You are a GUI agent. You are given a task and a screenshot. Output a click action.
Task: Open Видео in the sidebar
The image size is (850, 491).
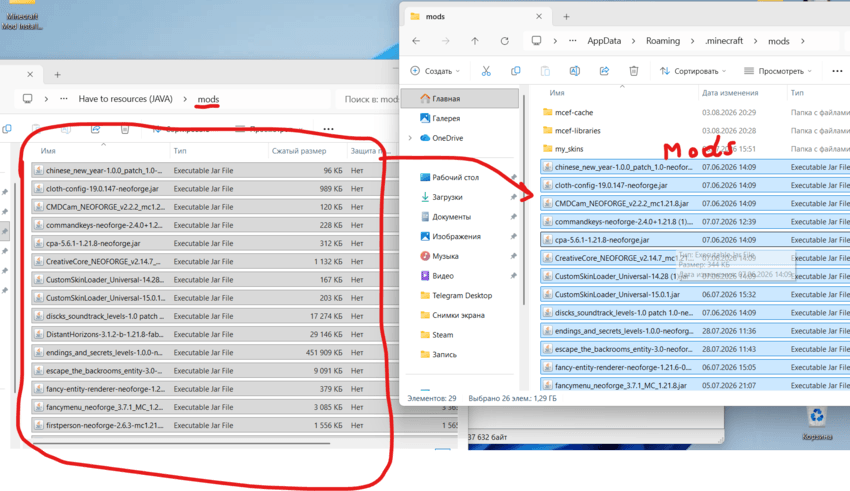pyautogui.click(x=443, y=276)
